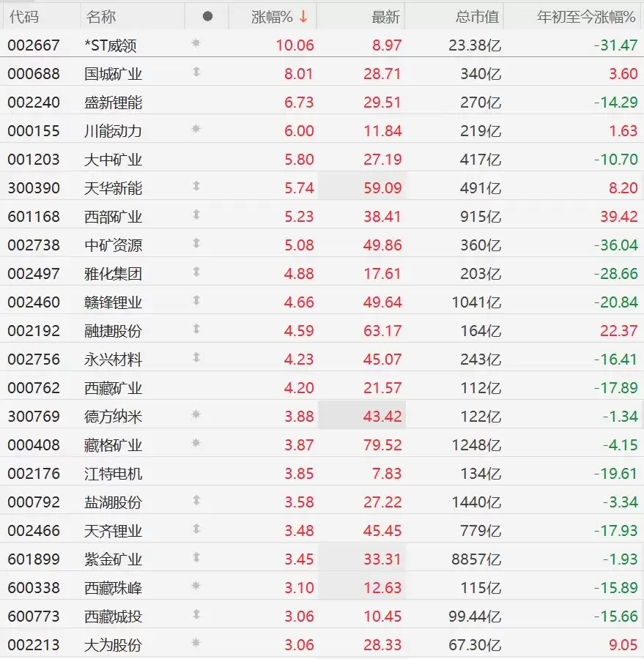
Task: Click the marker icon in the *ST威领 row
Action: coord(196,43)
